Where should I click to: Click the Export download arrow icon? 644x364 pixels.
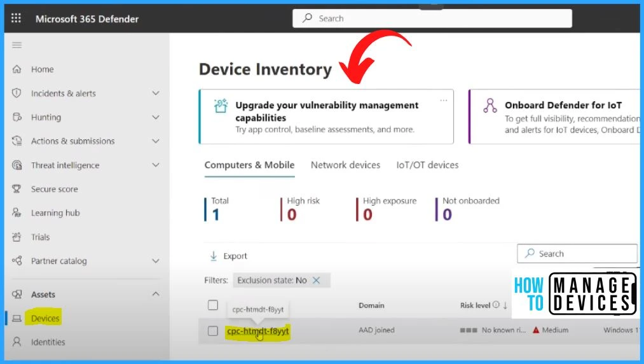[x=214, y=256]
